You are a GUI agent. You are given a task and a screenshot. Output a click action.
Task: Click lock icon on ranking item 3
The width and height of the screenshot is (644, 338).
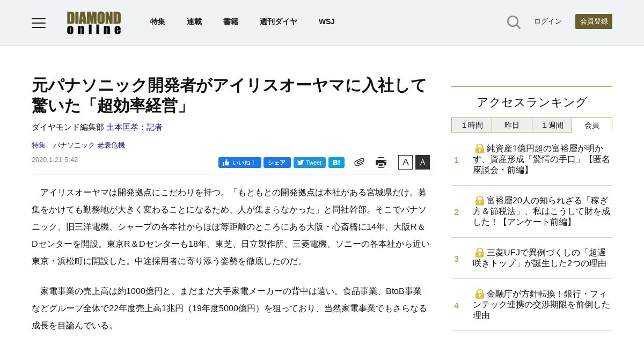tap(480, 253)
